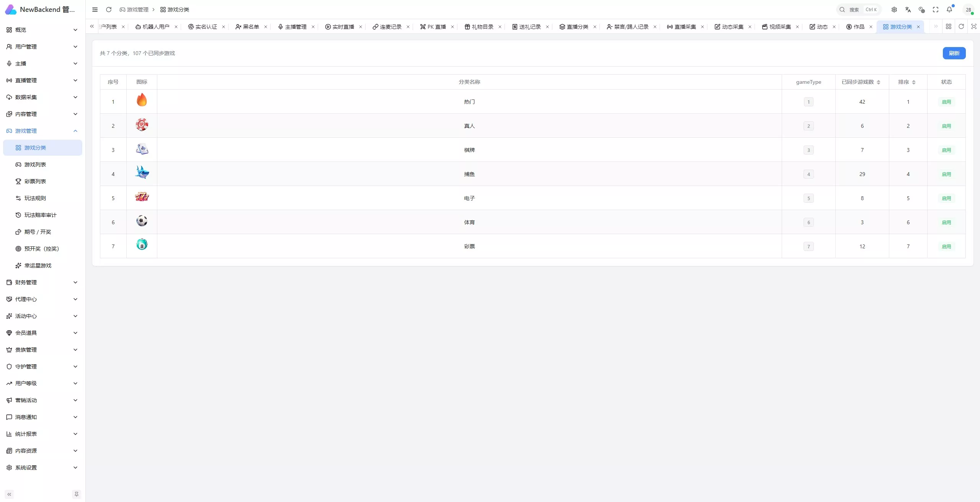Click the 电子 777 slot icon
980x502 pixels.
[142, 197]
